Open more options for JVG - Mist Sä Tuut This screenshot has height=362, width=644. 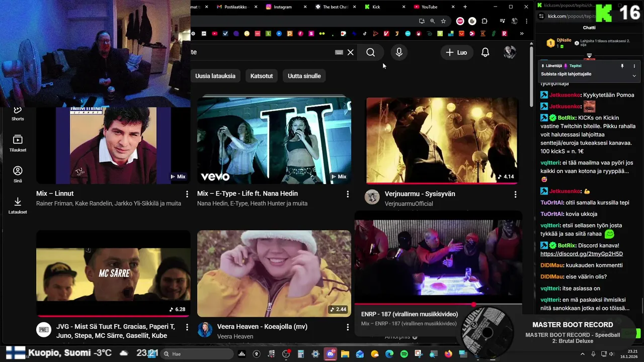tap(187, 327)
